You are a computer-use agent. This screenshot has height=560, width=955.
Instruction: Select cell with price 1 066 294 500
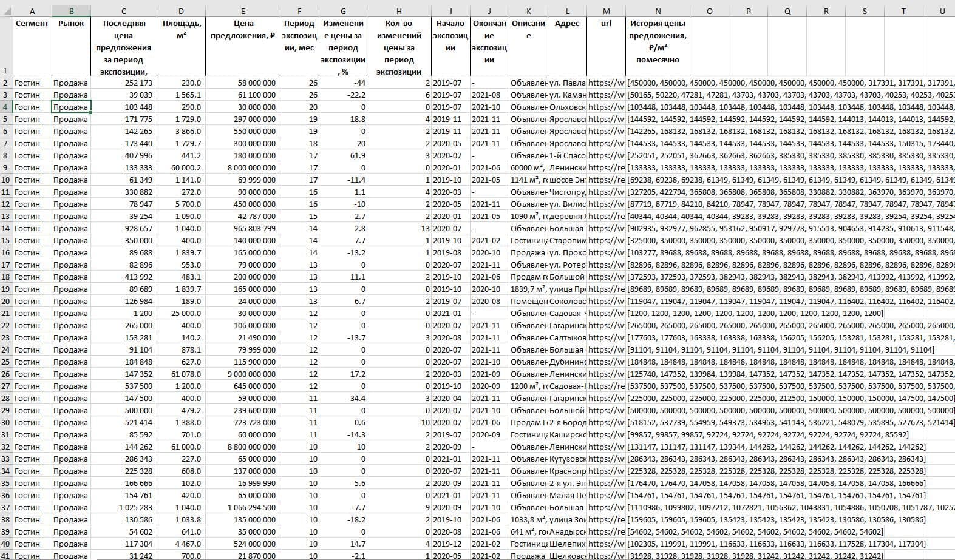pyautogui.click(x=243, y=507)
